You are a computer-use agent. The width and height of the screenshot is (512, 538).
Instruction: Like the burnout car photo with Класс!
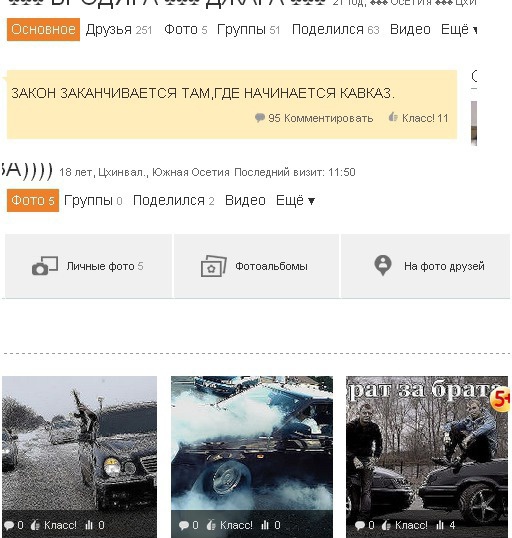point(230,525)
